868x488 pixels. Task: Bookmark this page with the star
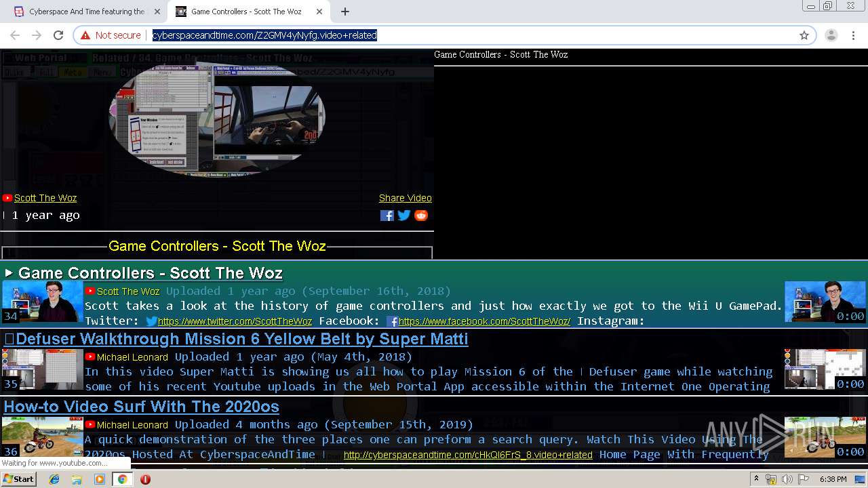click(x=804, y=35)
